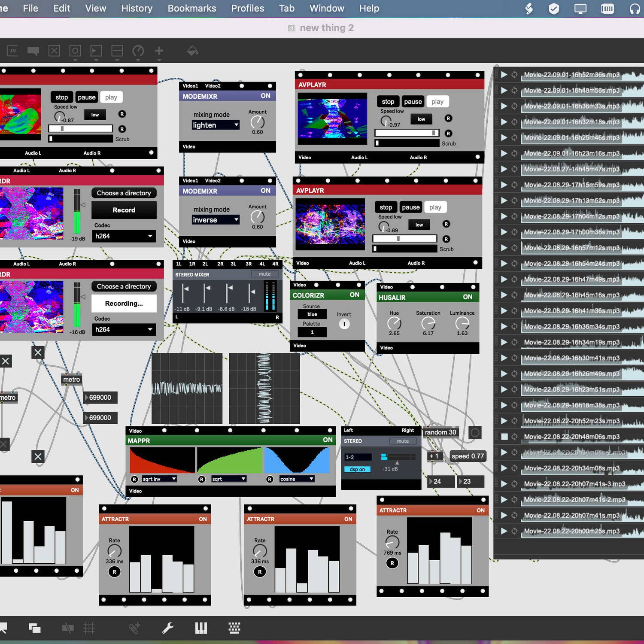Open the cosine curve dropdown in MAPPR
This screenshot has width=644, height=644.
pyautogui.click(x=296, y=479)
